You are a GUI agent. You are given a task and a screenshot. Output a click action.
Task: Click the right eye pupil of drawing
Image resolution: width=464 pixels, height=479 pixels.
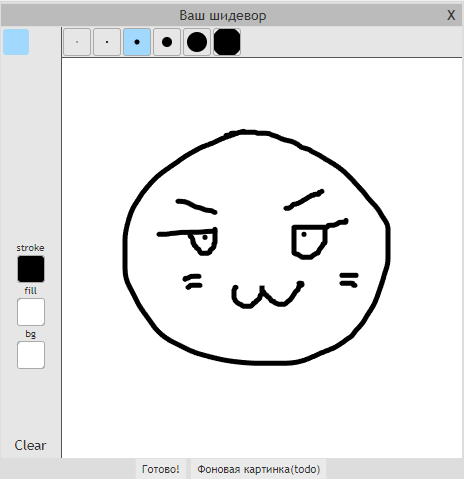(304, 234)
